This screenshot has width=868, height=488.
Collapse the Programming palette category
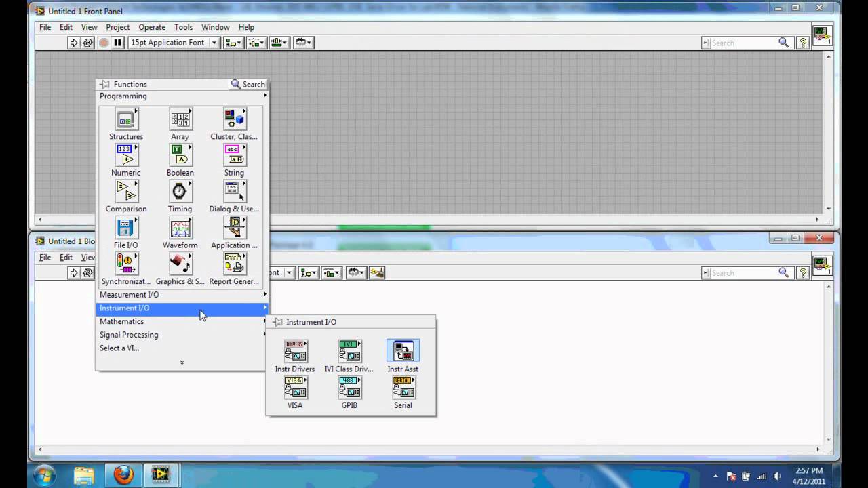pos(183,96)
